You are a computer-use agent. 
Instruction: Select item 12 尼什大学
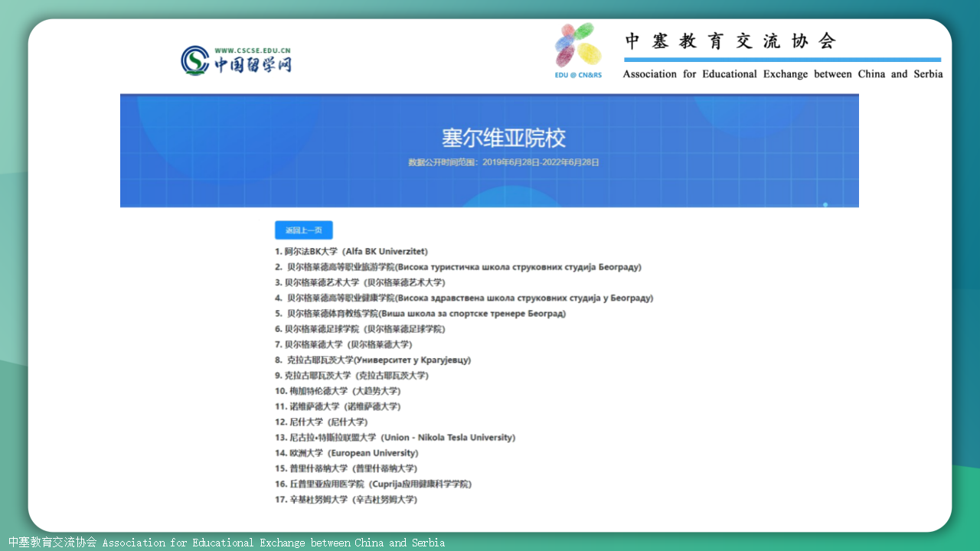pos(322,422)
